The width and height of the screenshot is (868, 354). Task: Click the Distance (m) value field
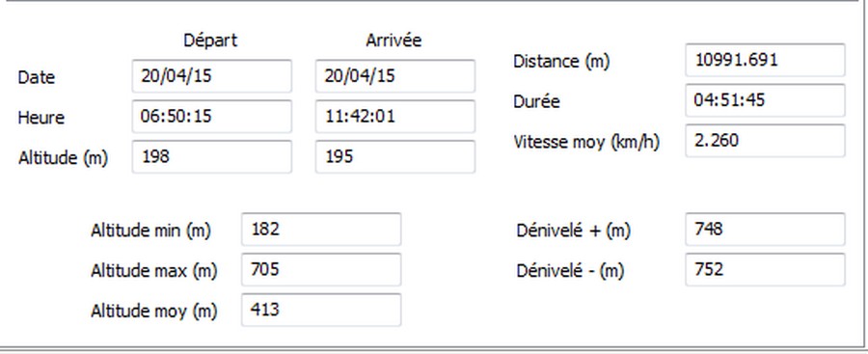point(765,60)
